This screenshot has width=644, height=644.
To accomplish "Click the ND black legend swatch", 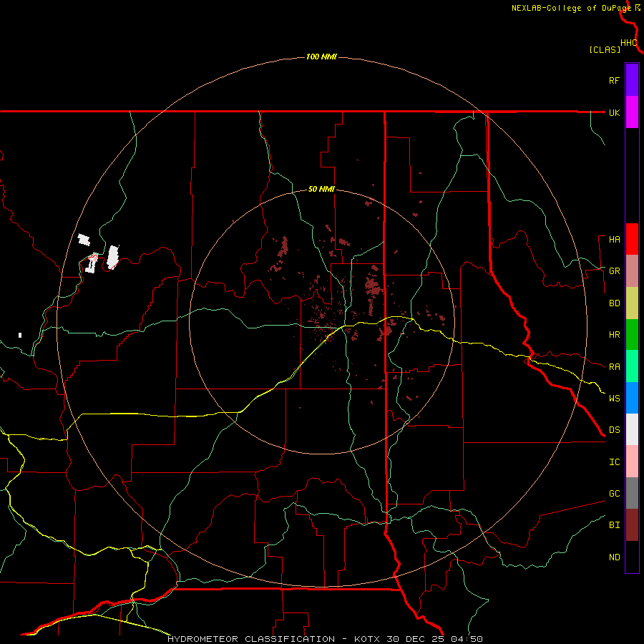I will (632, 557).
